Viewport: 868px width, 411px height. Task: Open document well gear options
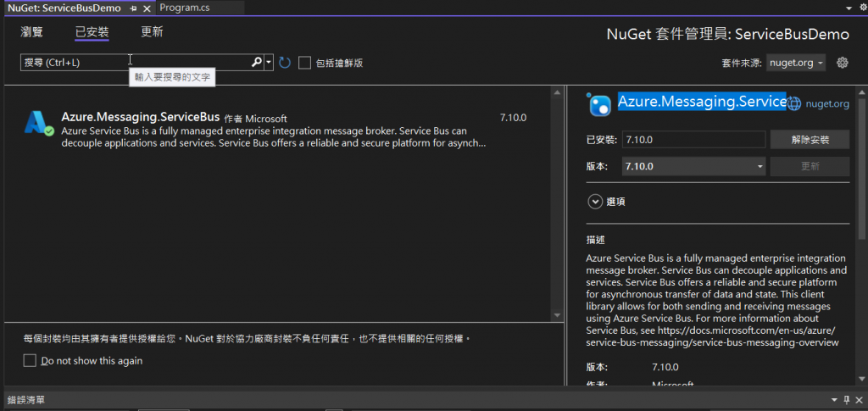pyautogui.click(x=863, y=8)
